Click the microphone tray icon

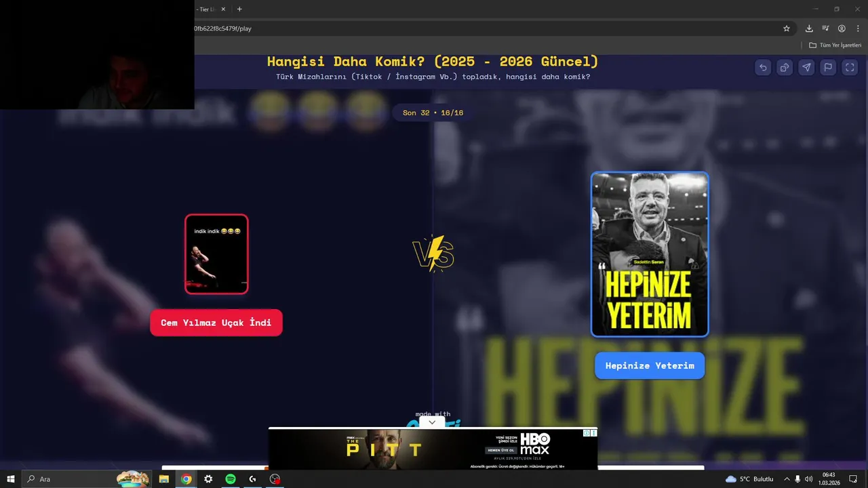click(797, 479)
